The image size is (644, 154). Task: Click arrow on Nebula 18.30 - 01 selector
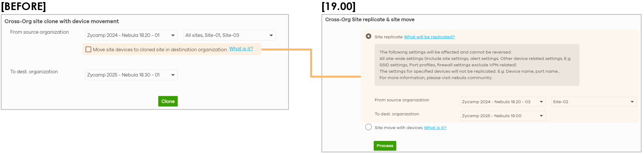click(x=173, y=75)
